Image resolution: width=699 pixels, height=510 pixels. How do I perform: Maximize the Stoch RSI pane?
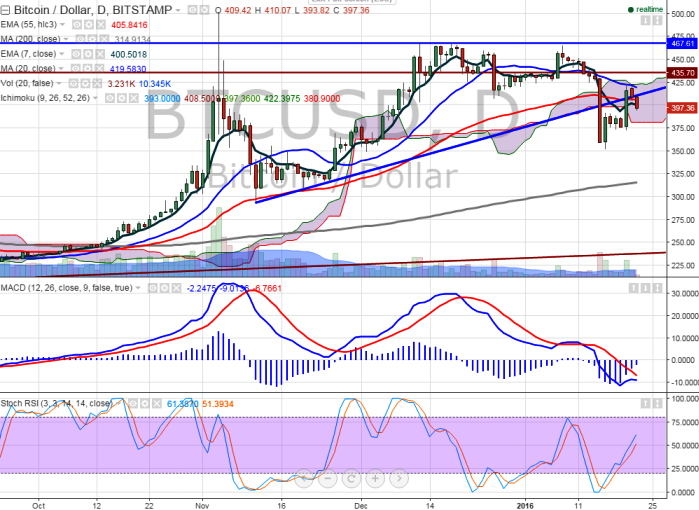(x=657, y=403)
